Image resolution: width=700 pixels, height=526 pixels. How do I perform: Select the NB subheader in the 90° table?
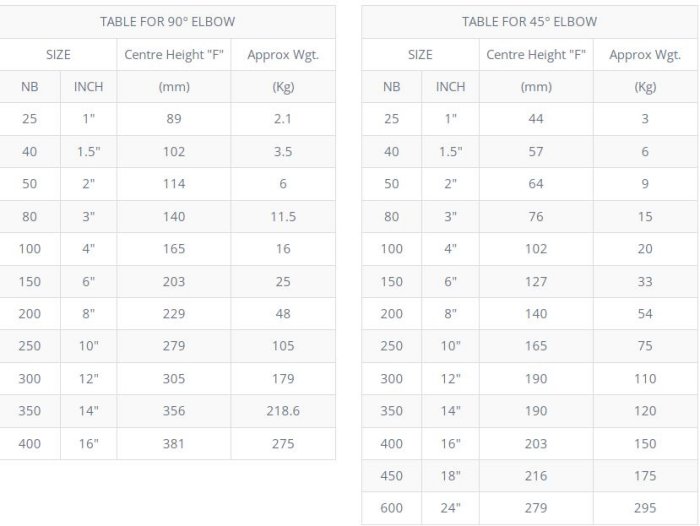pyautogui.click(x=30, y=86)
